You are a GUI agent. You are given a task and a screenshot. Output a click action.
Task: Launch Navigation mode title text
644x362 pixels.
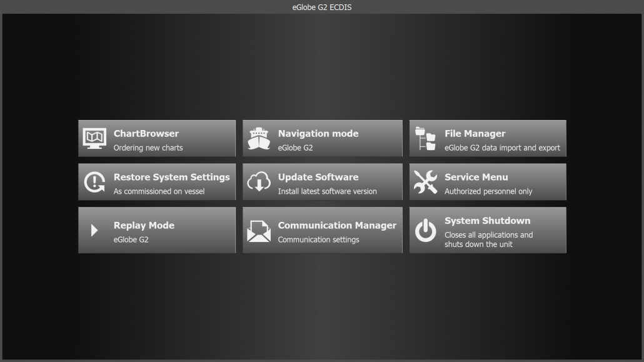(x=318, y=134)
